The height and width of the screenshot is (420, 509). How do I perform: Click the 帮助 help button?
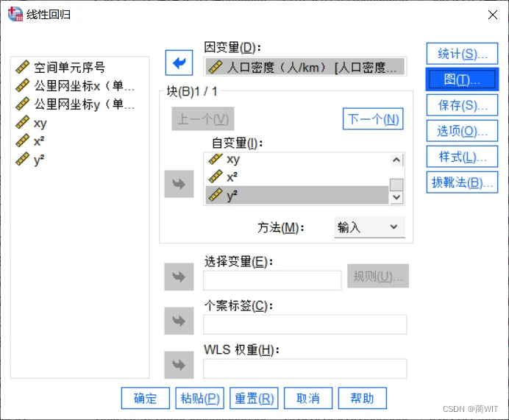pos(363,398)
